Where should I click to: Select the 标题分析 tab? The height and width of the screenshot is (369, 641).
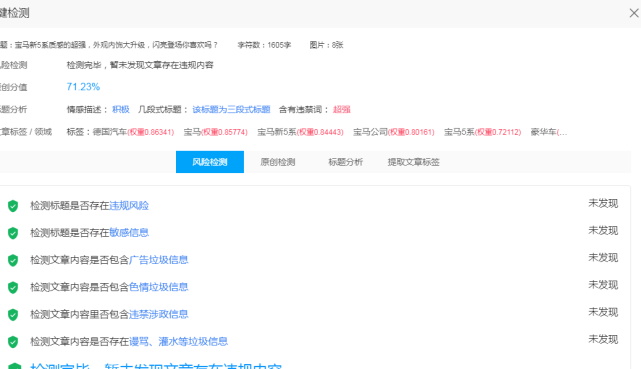[345, 162]
